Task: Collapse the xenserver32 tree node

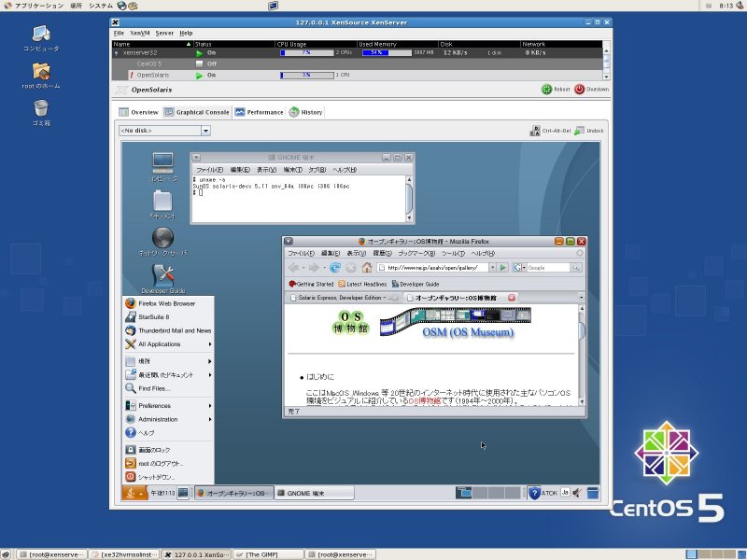Action: pos(116,53)
